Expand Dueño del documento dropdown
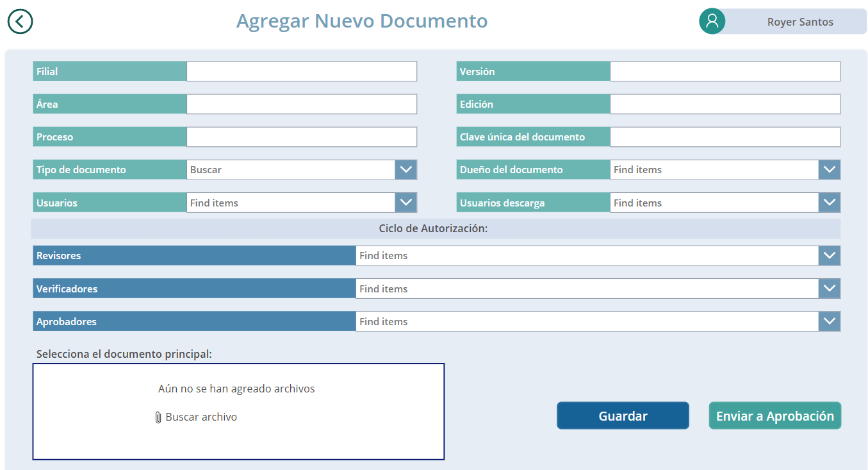This screenshot has width=868, height=470. (829, 170)
